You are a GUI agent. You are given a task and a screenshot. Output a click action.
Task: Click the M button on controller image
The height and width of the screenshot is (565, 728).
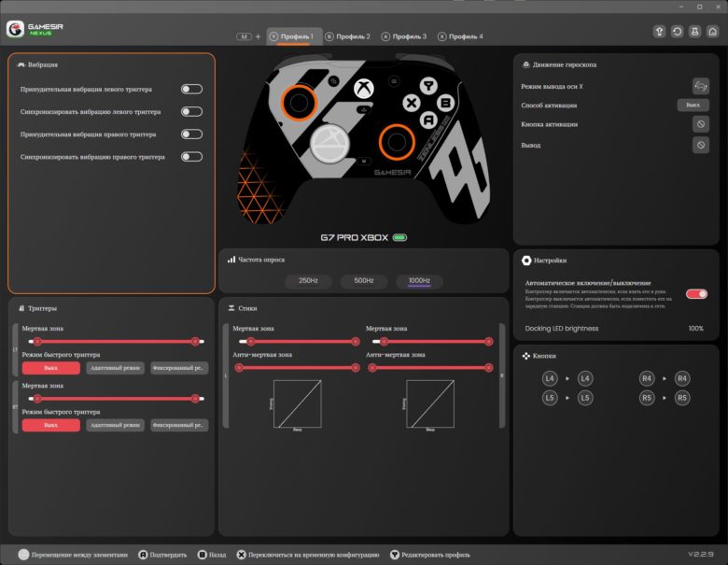coord(364,161)
